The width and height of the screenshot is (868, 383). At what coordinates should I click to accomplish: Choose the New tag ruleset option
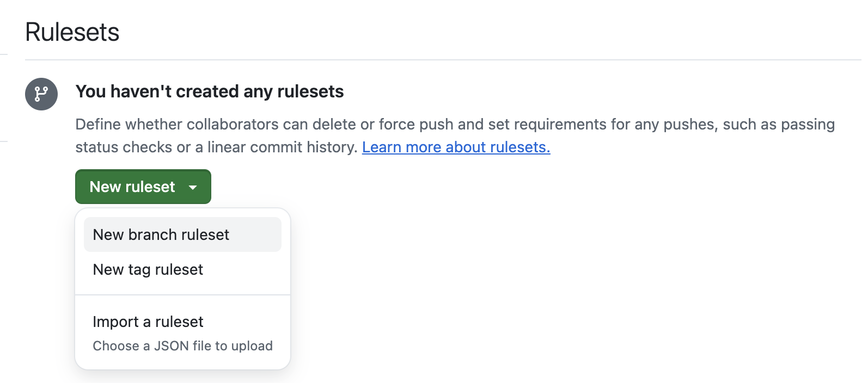coord(182,269)
